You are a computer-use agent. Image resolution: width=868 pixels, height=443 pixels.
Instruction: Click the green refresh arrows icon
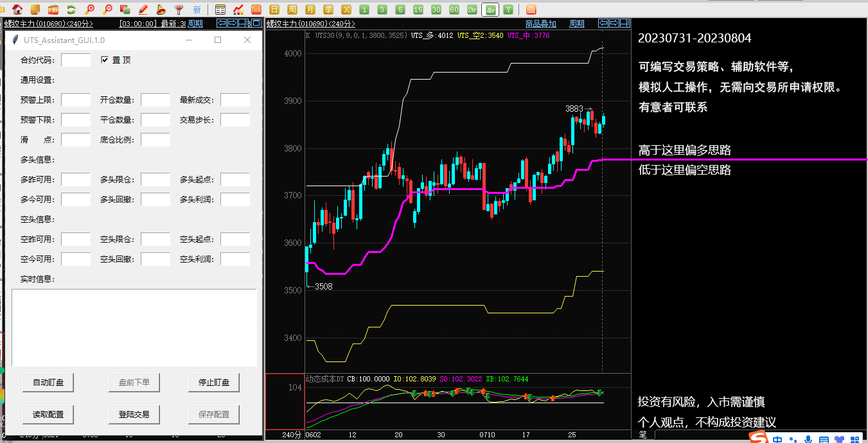point(71,9)
